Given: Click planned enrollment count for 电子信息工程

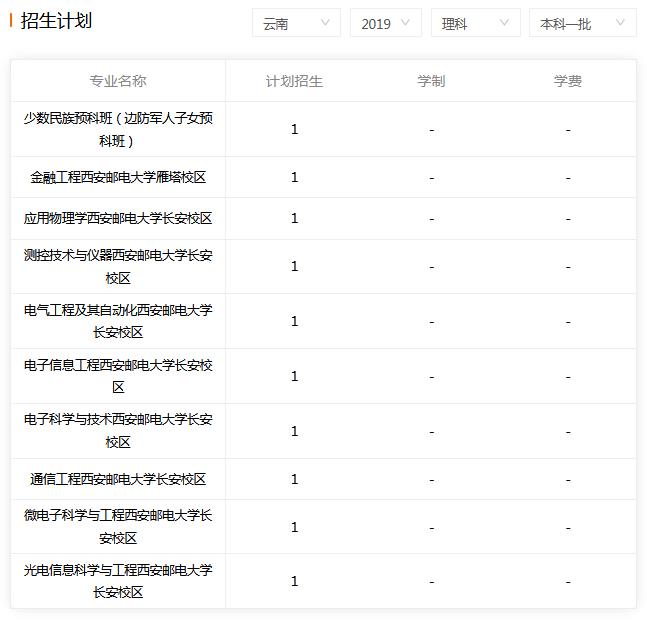Looking at the screenshot, I should coord(294,376).
